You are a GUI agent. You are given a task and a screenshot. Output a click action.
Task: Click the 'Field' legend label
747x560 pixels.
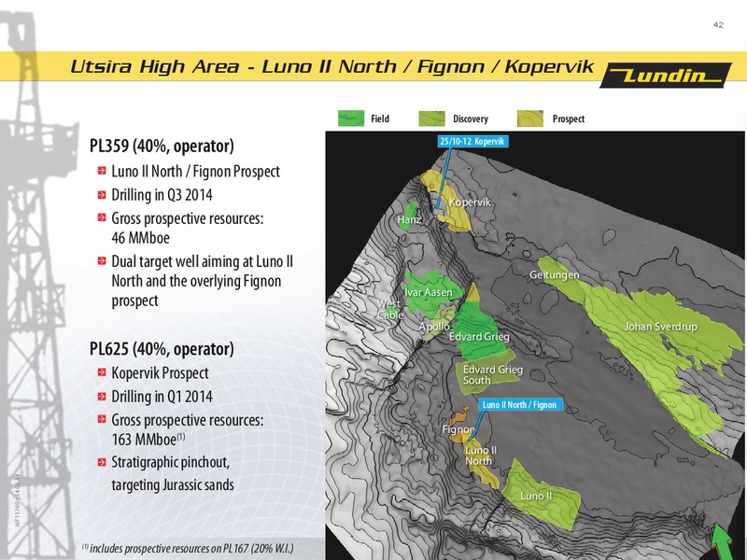coord(380,119)
